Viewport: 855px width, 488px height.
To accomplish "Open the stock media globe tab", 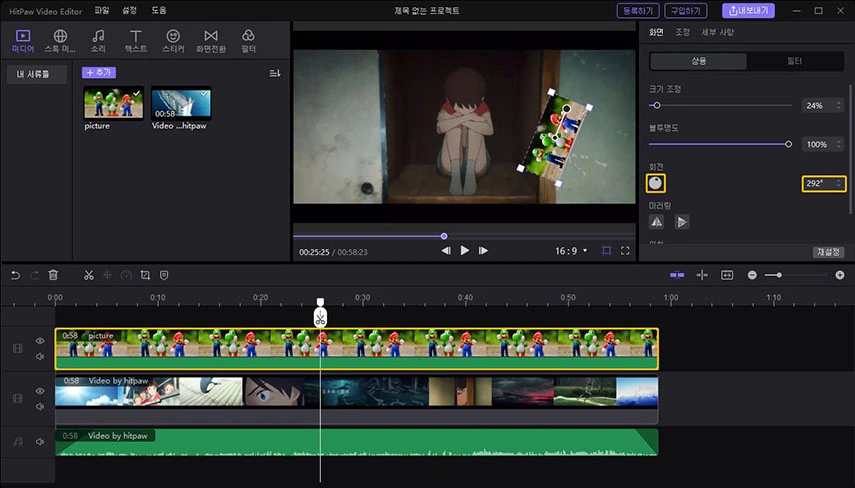I will pyautogui.click(x=60, y=41).
